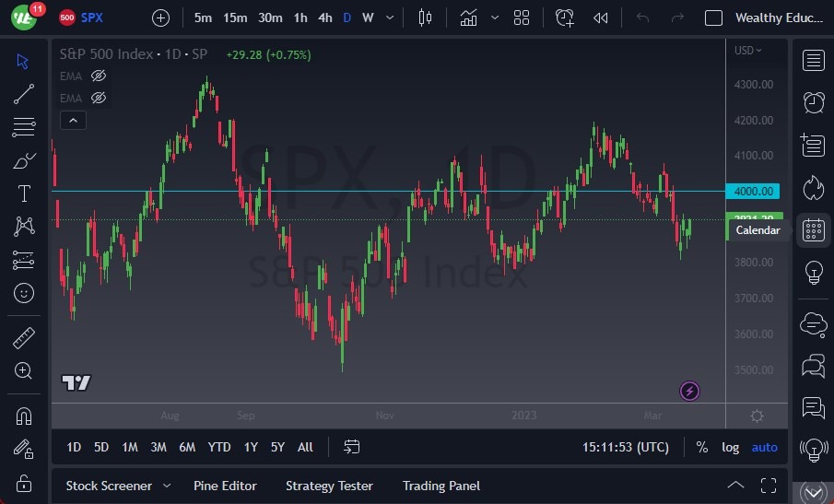Collapse the indicator legend chevron

click(73, 120)
